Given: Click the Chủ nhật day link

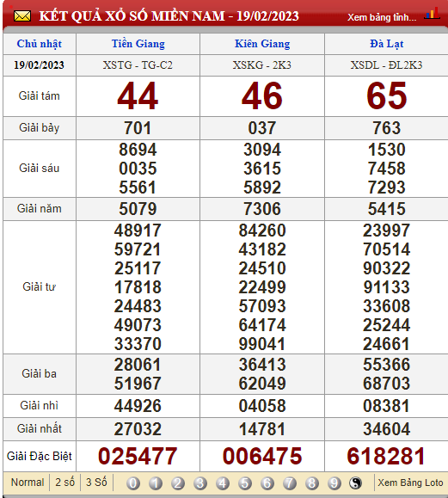Looking at the screenshot, I should click(40, 44).
